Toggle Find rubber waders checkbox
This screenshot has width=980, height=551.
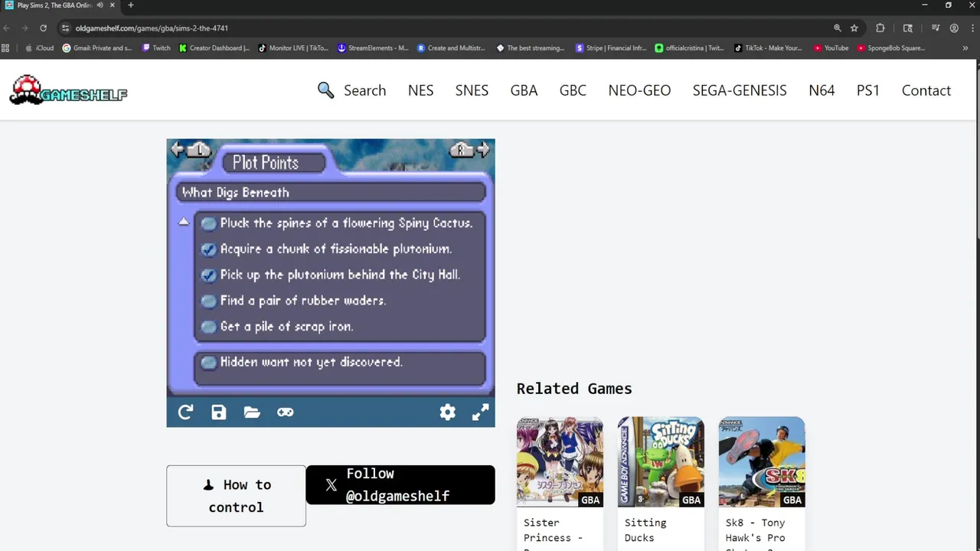tap(208, 302)
